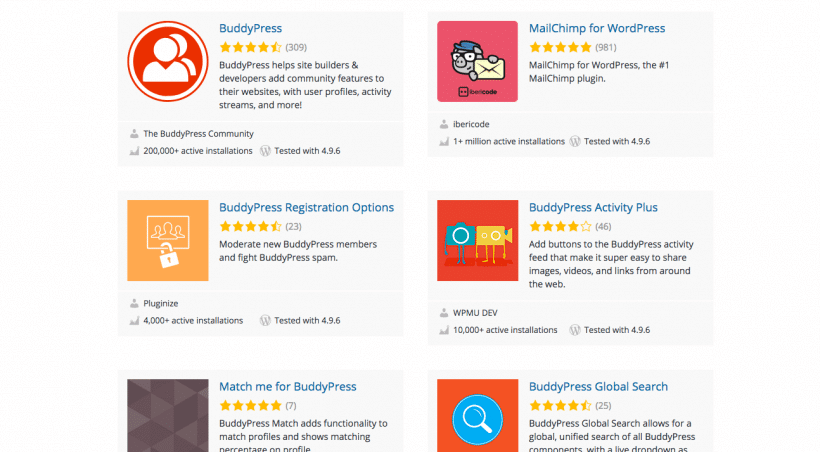
Task: Click the WPMU DEV author name
Action: (x=475, y=312)
